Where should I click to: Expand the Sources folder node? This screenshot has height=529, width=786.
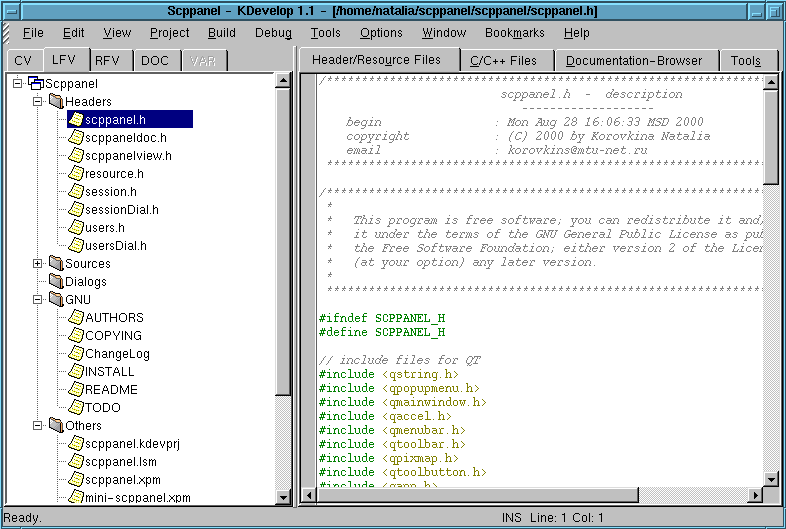pos(38,264)
